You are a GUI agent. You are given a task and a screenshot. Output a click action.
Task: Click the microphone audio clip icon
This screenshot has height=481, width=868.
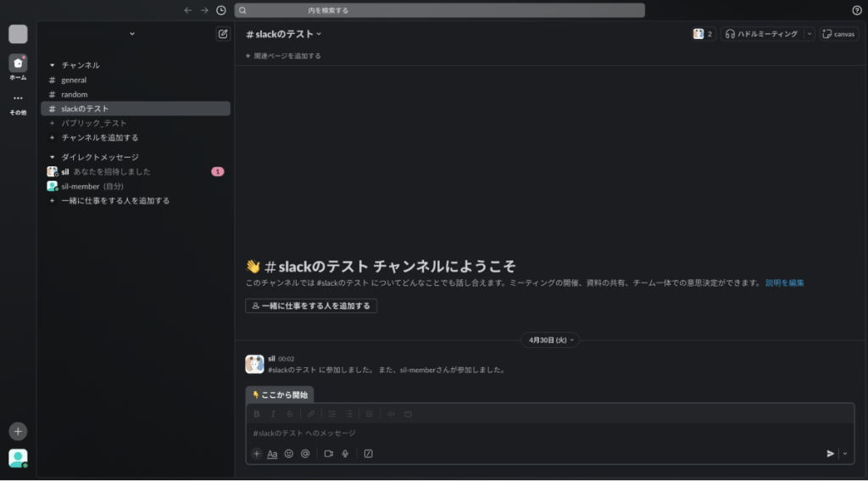tap(345, 454)
